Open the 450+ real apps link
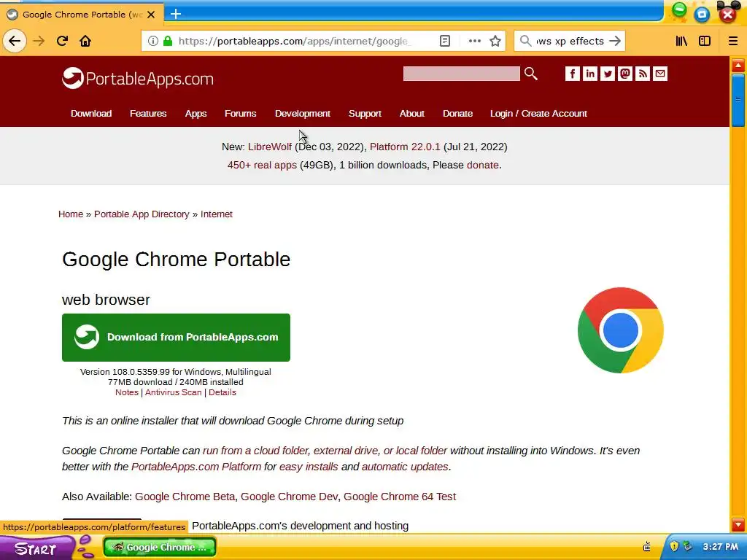Screen dimensions: 747x560 [x=262, y=165]
